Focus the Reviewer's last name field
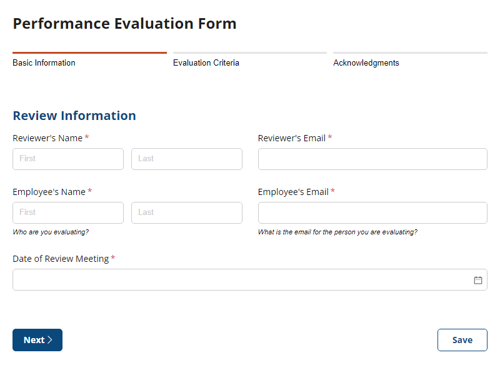Screen dimensions: 500x375 (x=187, y=159)
